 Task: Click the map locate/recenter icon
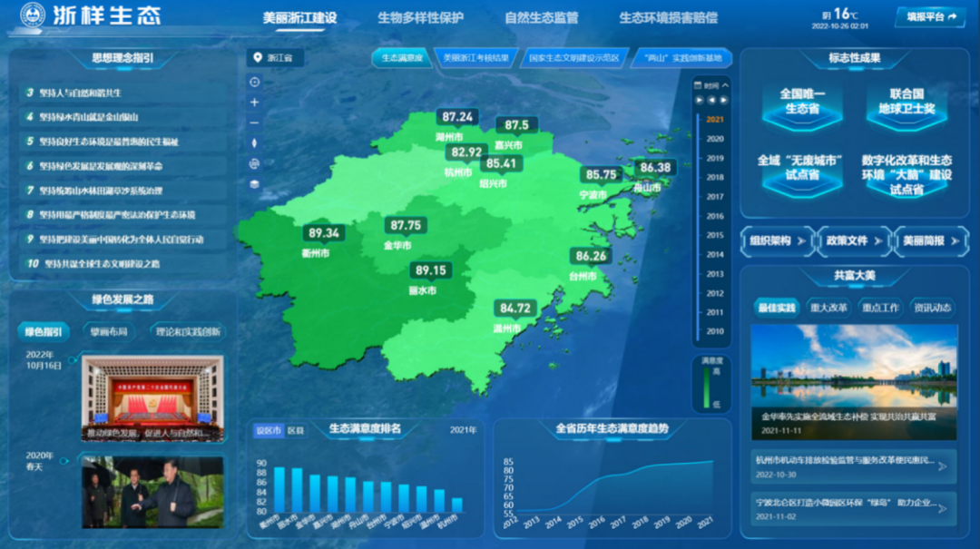254,82
